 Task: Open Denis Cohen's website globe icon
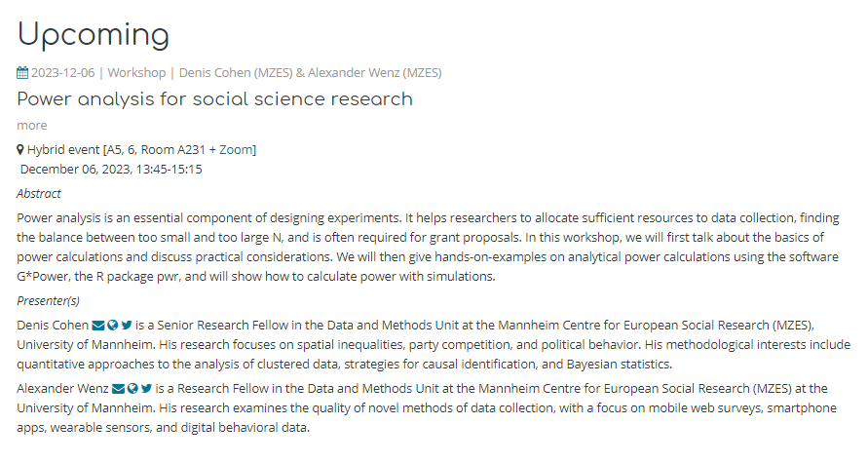point(113,325)
